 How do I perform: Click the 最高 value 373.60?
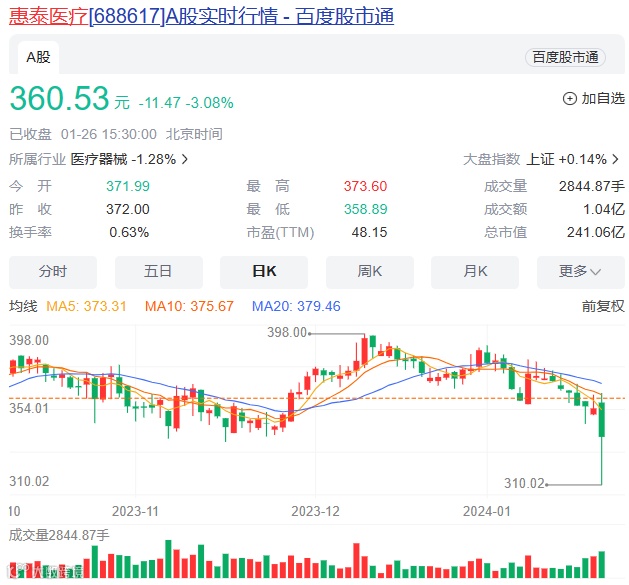tap(365, 187)
